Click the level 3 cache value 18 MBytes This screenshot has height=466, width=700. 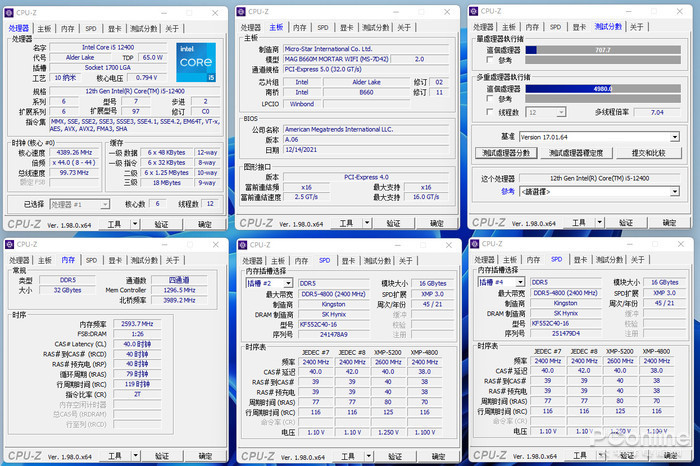[167, 183]
